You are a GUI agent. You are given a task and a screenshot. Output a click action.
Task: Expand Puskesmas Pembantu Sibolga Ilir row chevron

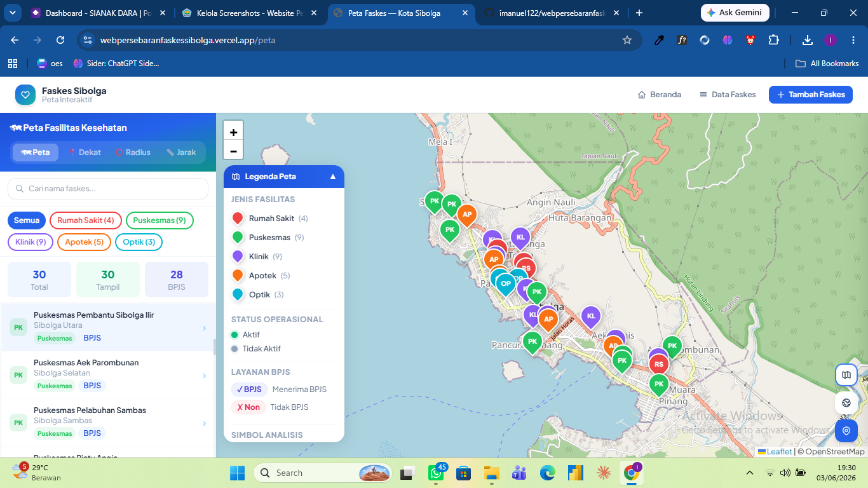[x=204, y=328]
